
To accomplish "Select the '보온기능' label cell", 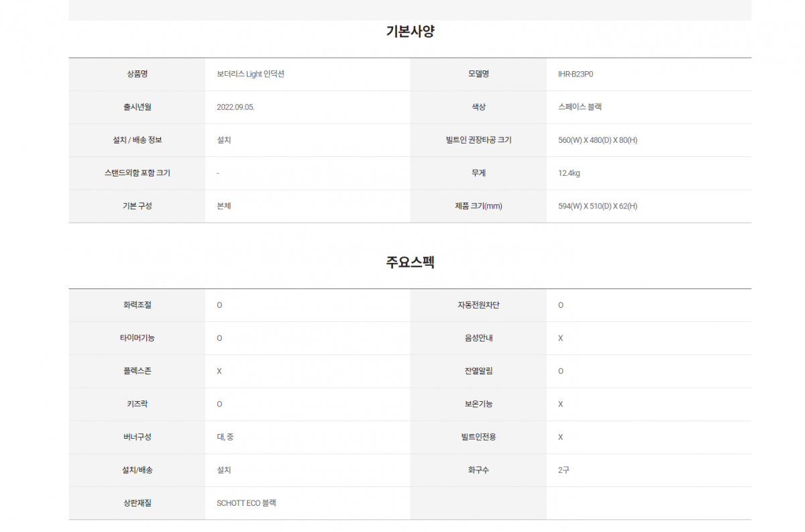I will [x=478, y=404].
